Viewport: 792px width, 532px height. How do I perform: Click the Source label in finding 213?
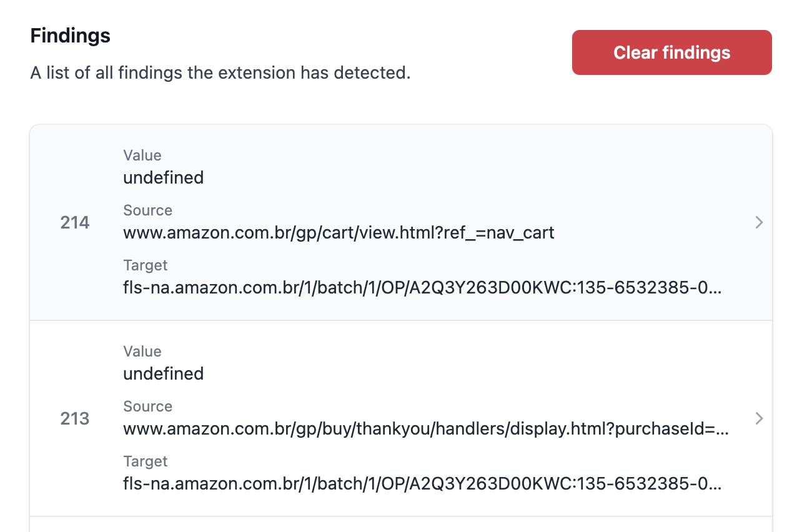tap(147, 406)
